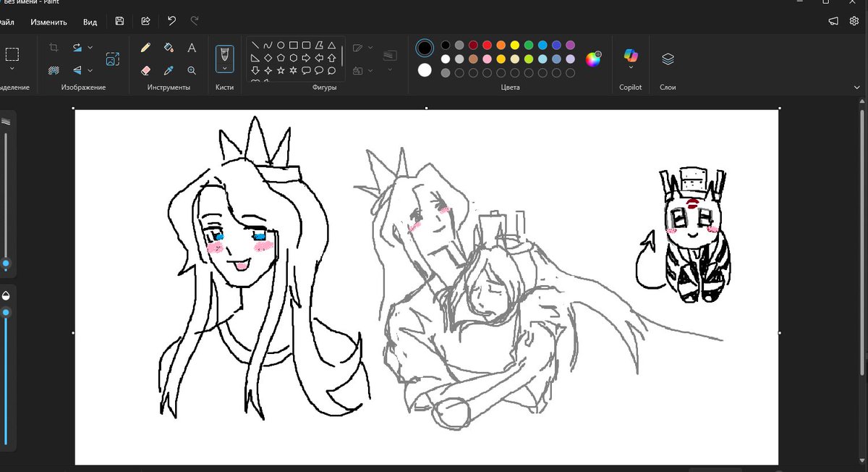Open the Слои layers panel
The height and width of the screenshot is (472, 868).
(x=668, y=59)
